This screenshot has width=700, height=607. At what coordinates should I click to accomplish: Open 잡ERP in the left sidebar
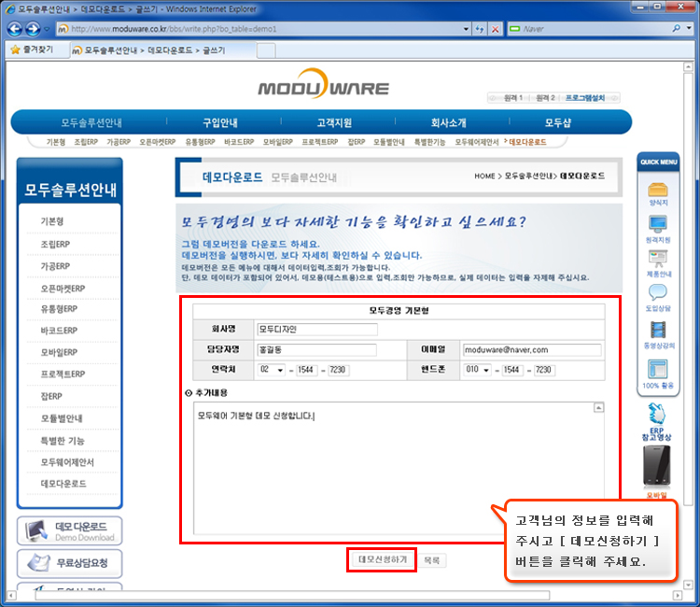51,396
